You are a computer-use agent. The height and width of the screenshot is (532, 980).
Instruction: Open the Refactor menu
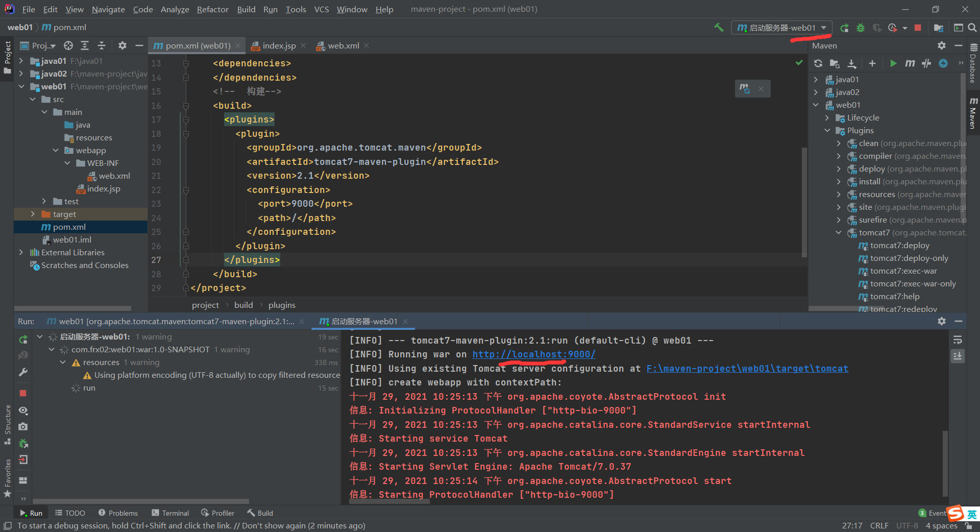point(212,9)
